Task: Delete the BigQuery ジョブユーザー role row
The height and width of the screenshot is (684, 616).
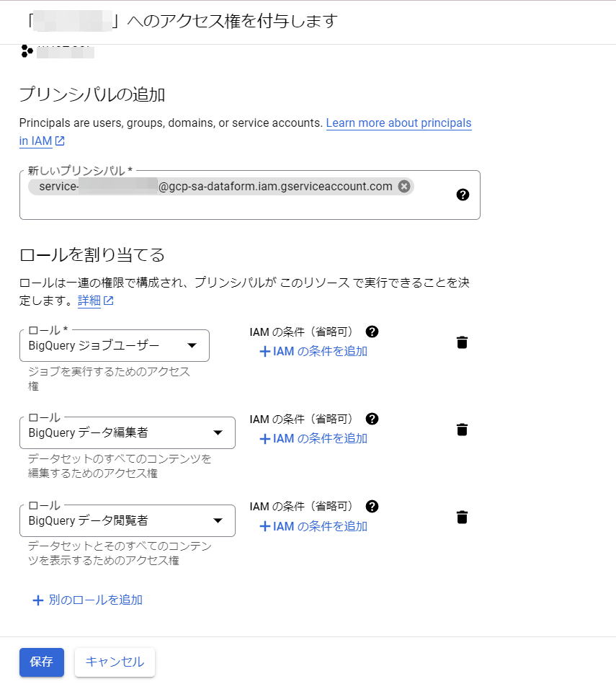Action: 462,342
